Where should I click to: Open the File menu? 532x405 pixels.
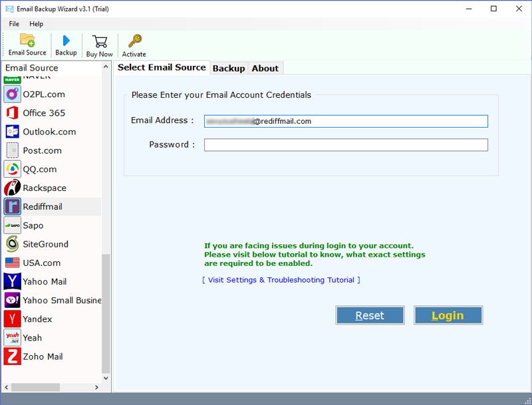pyautogui.click(x=14, y=24)
